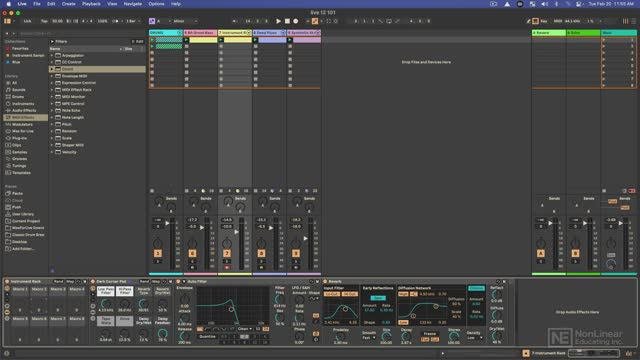The width and height of the screenshot is (640, 360).
Task: Open User Library under Places
Action: pyautogui.click(x=23, y=214)
